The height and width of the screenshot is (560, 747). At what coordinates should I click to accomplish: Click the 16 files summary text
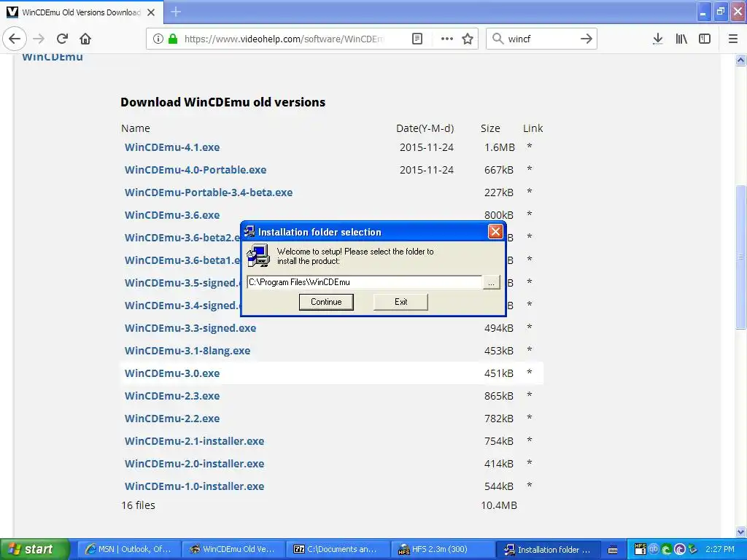pyautogui.click(x=138, y=505)
